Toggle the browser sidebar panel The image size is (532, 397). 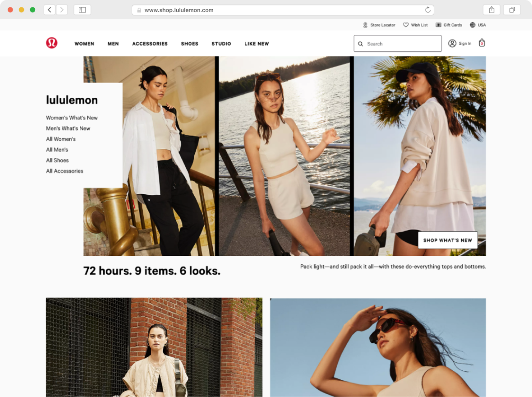pyautogui.click(x=82, y=9)
